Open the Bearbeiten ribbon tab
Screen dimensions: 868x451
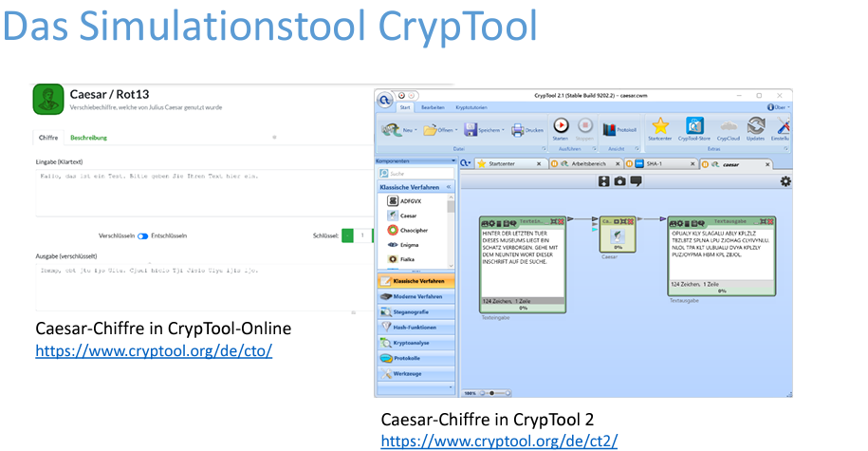433,107
